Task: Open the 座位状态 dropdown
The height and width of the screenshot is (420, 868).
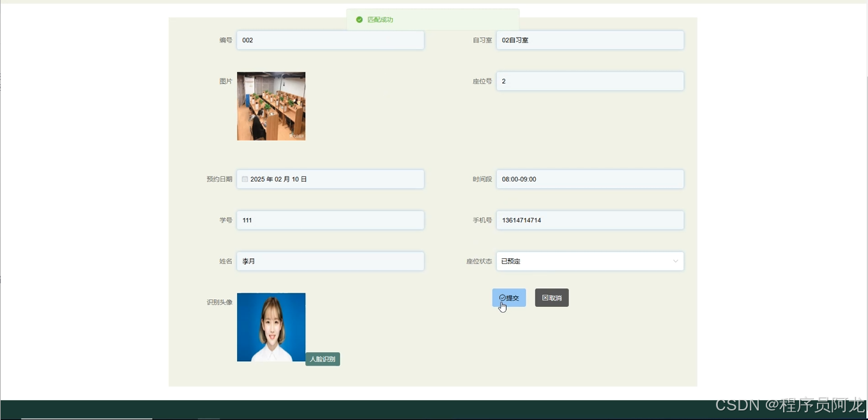Action: click(590, 261)
